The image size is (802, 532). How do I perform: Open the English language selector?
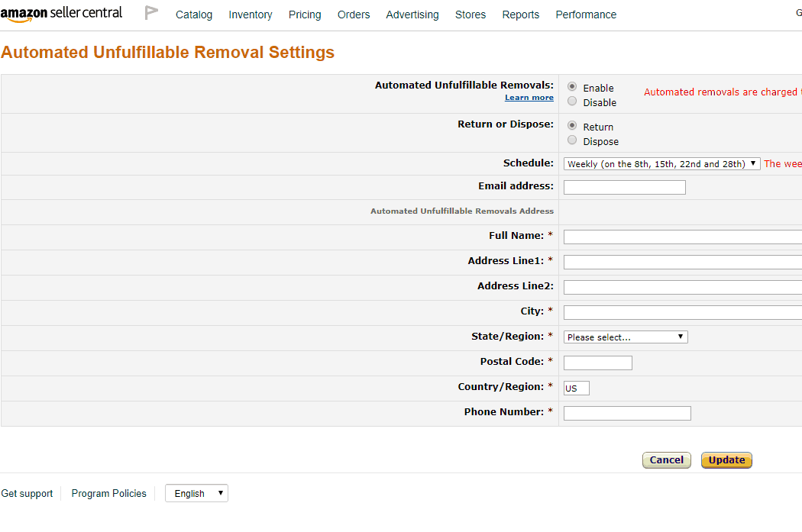click(196, 493)
